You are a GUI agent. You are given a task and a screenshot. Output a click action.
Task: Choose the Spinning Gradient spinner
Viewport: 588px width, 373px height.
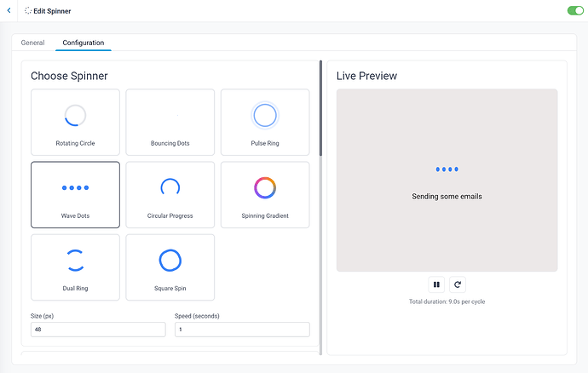click(265, 194)
